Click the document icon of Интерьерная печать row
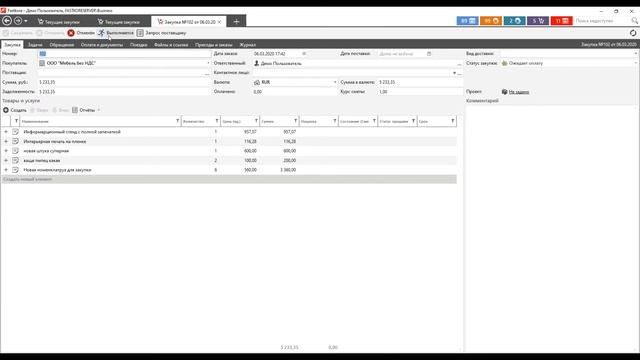 point(16,141)
